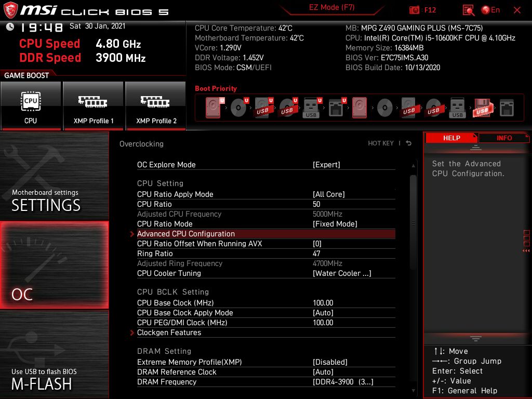
Task: Click the settings list scrollbar thumb
Action: [x=413, y=222]
